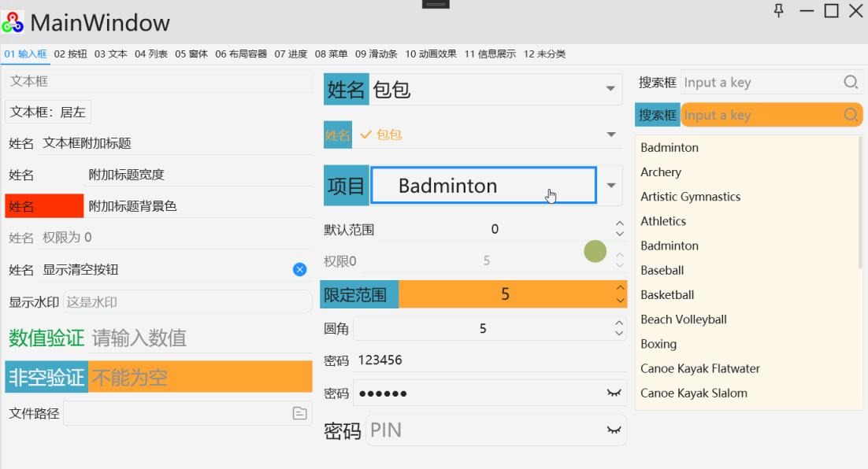Click the pin icon in title bar
The width and height of the screenshot is (868, 469).
pos(778,10)
